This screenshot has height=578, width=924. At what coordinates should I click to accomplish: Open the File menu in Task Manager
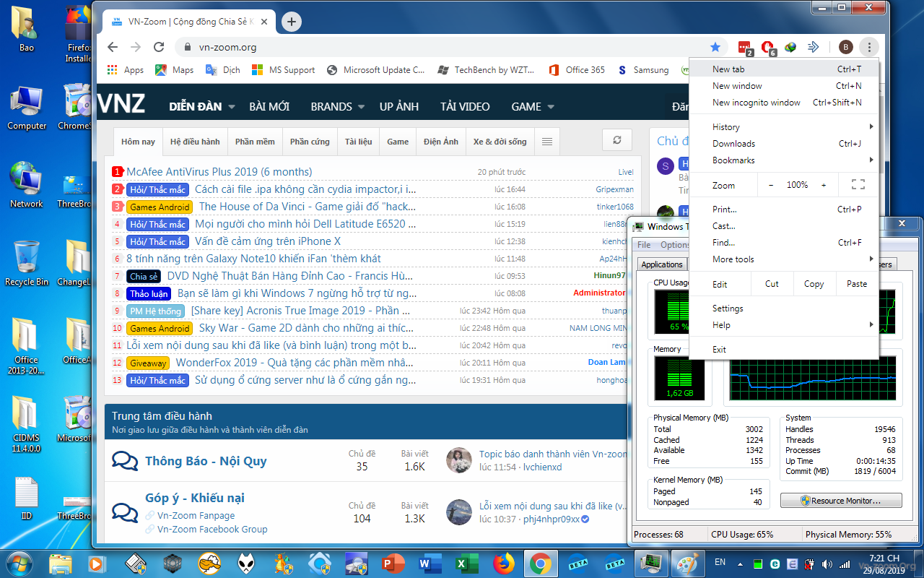coord(644,245)
